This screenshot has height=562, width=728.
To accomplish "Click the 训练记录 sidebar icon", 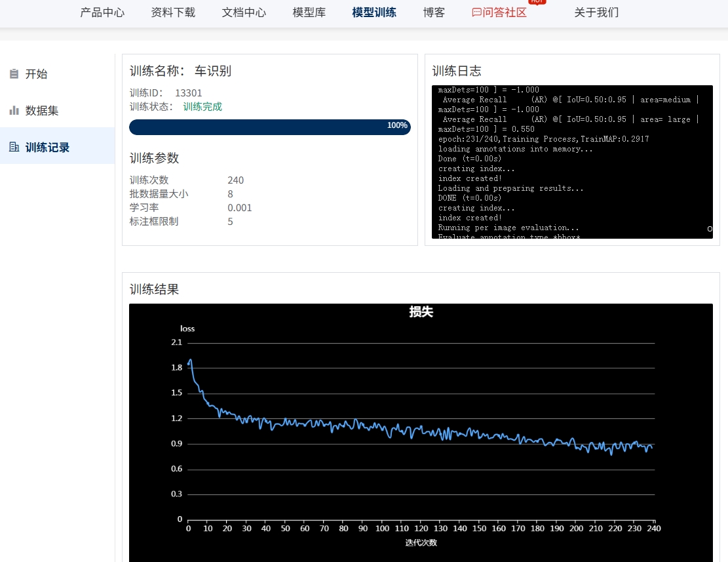I will pos(14,148).
